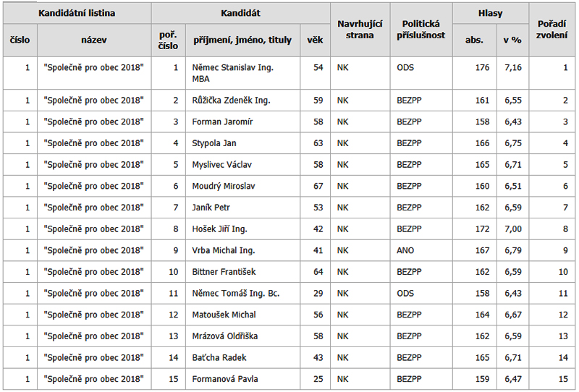Select candidate Bittner František

(x=224, y=272)
